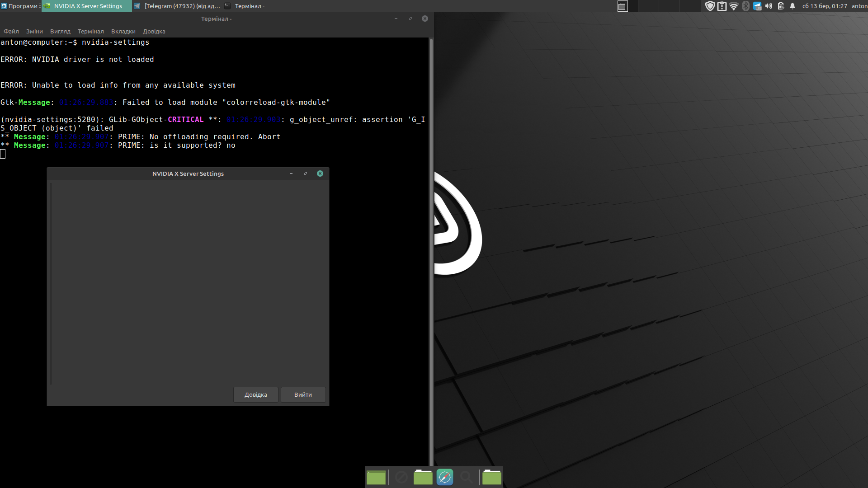Click the 'anton@computer:~$ nvidia-settings' prompt line

(75, 42)
